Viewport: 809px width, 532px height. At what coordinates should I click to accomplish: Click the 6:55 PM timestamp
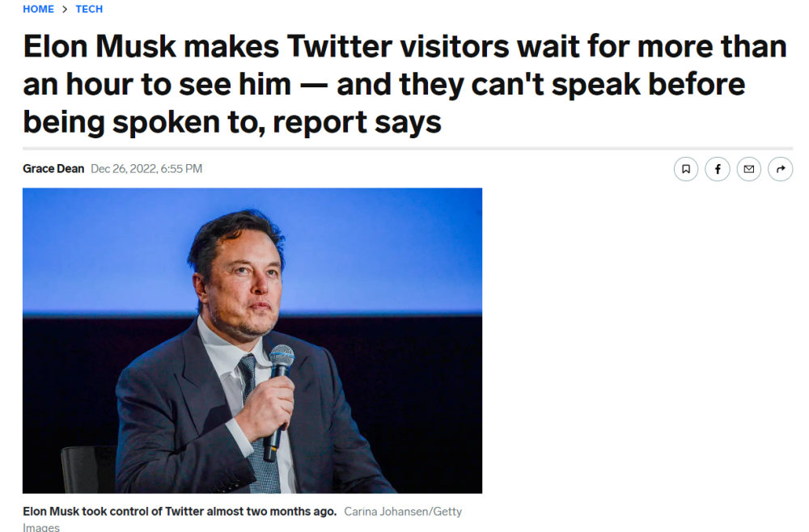[x=181, y=169]
